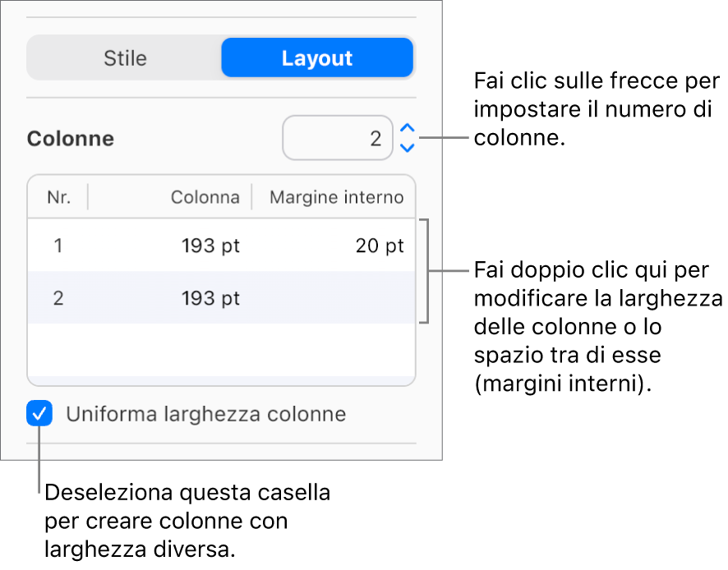
Task: Click the up arrow to add a column
Action: pos(407,130)
